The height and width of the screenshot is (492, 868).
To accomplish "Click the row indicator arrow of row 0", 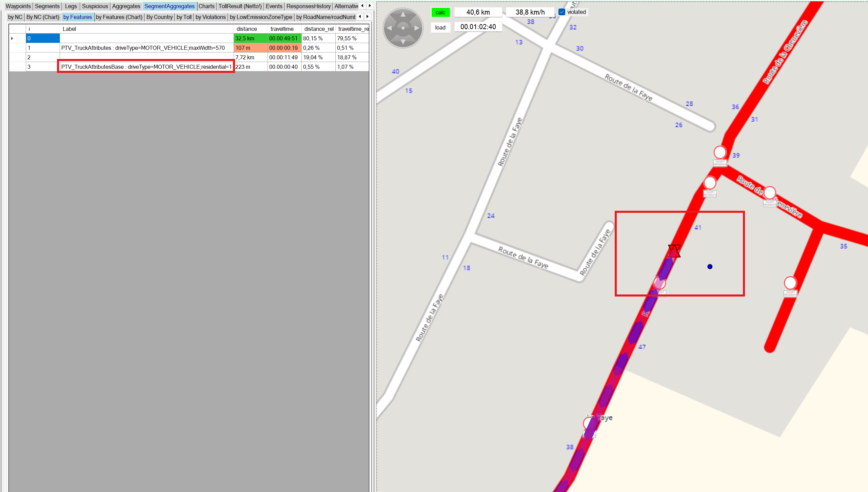I will (x=12, y=38).
